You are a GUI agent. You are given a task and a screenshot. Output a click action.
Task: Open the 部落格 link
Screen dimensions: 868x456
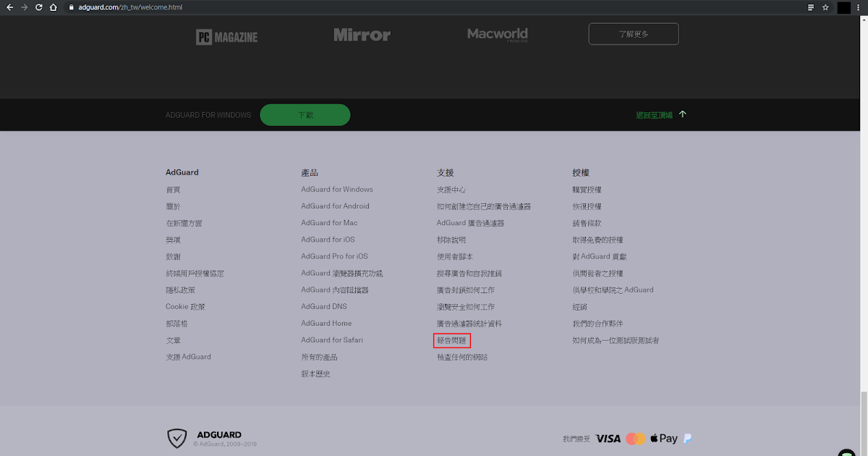click(176, 324)
